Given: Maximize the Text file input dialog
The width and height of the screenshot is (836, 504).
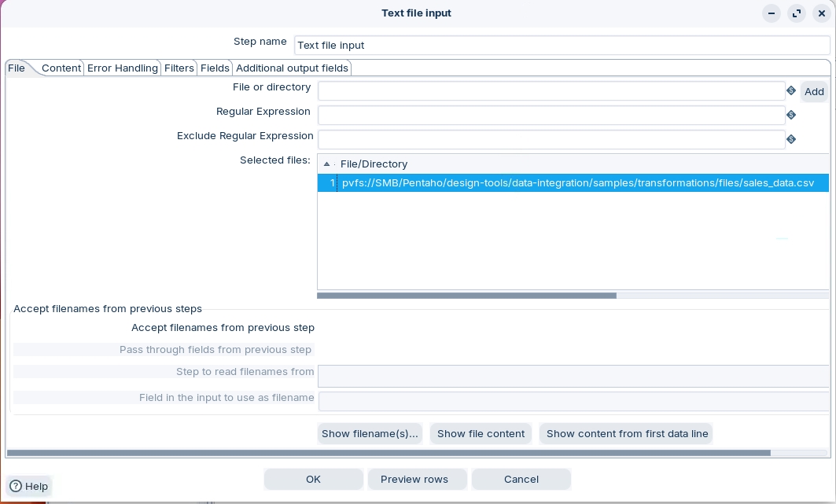Looking at the screenshot, I should (797, 13).
